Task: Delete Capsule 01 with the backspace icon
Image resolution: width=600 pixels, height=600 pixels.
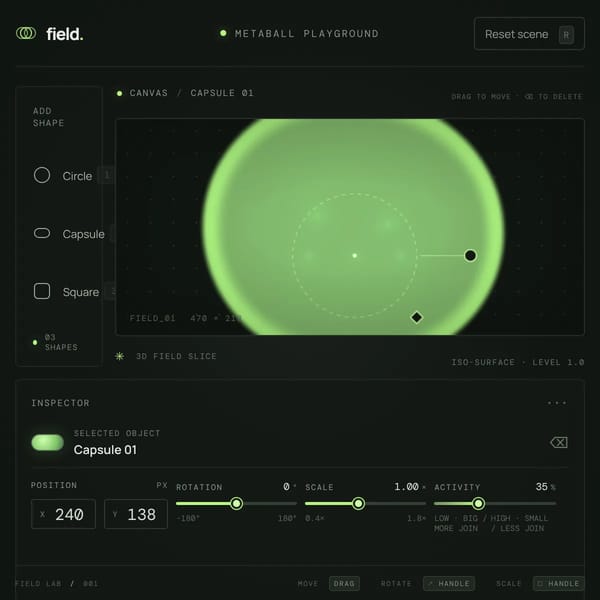Action: pos(559,442)
